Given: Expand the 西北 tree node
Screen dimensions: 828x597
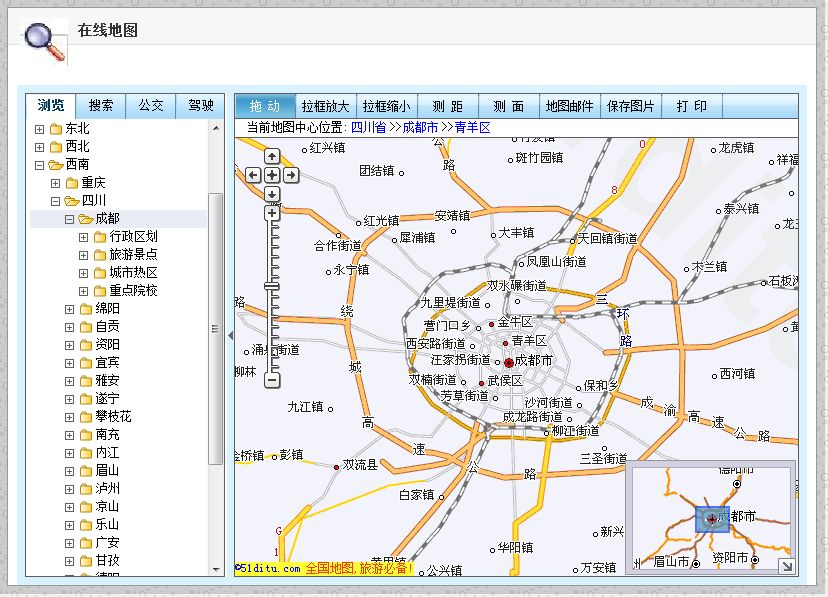Looking at the screenshot, I should 39,147.
